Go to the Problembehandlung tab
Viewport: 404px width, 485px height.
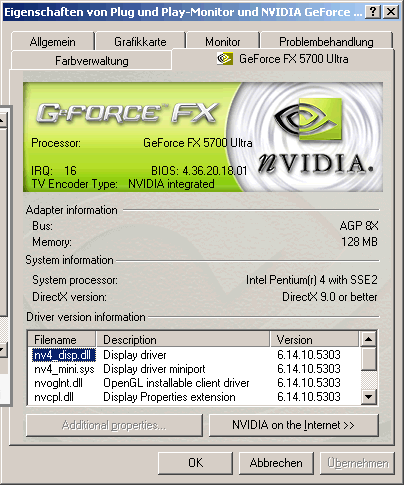(326, 42)
